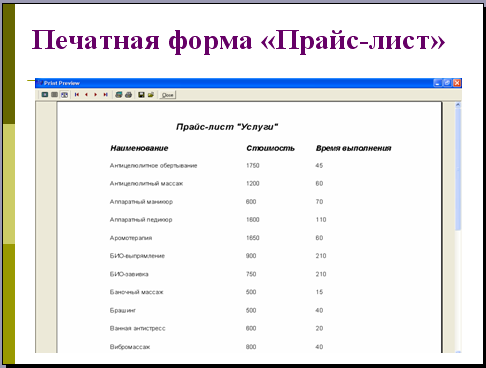Click column header Наименование
Viewport: 486px width, 368px height.
pyautogui.click(x=139, y=148)
